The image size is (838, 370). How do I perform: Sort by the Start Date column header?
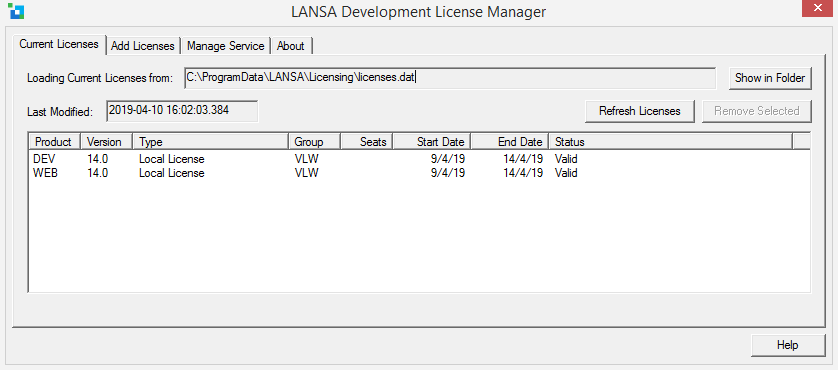[432, 142]
